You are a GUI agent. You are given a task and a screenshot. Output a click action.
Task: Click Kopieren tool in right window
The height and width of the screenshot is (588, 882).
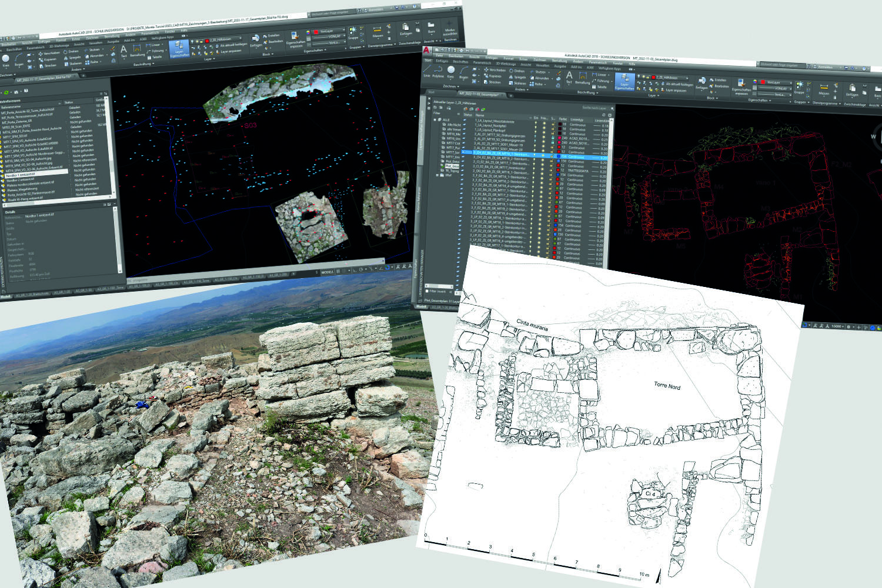(x=493, y=76)
